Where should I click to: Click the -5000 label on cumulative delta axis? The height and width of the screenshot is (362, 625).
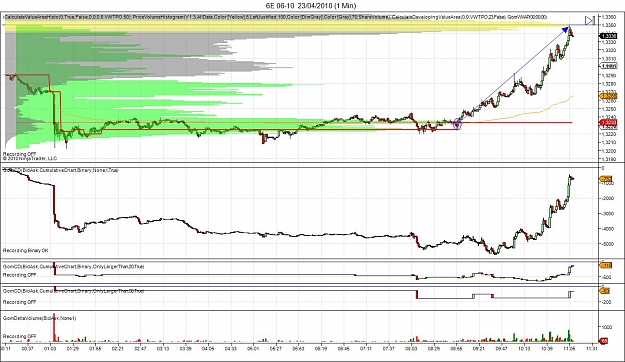[x=607, y=244]
